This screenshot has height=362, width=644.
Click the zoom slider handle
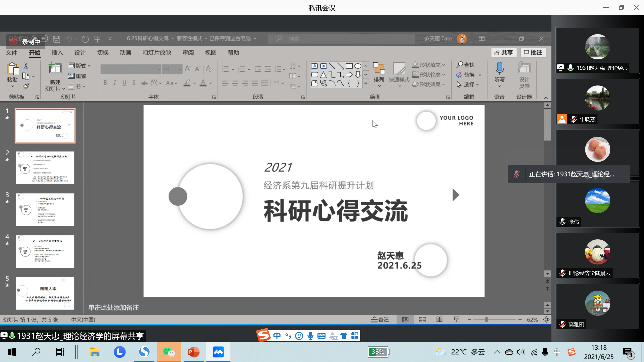point(487,320)
